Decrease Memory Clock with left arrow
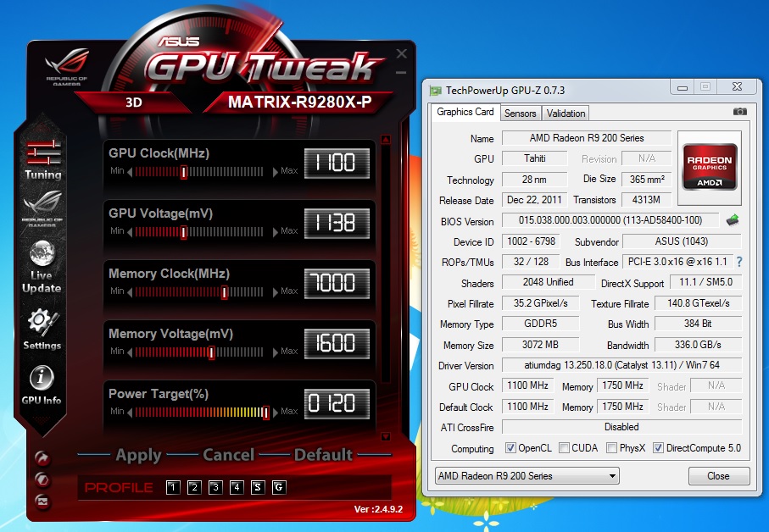 (x=130, y=292)
